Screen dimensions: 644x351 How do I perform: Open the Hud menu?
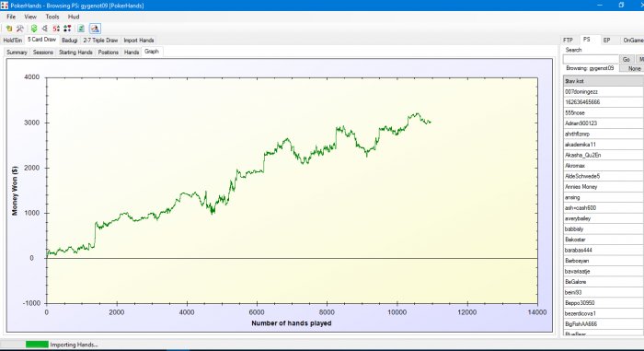click(74, 17)
